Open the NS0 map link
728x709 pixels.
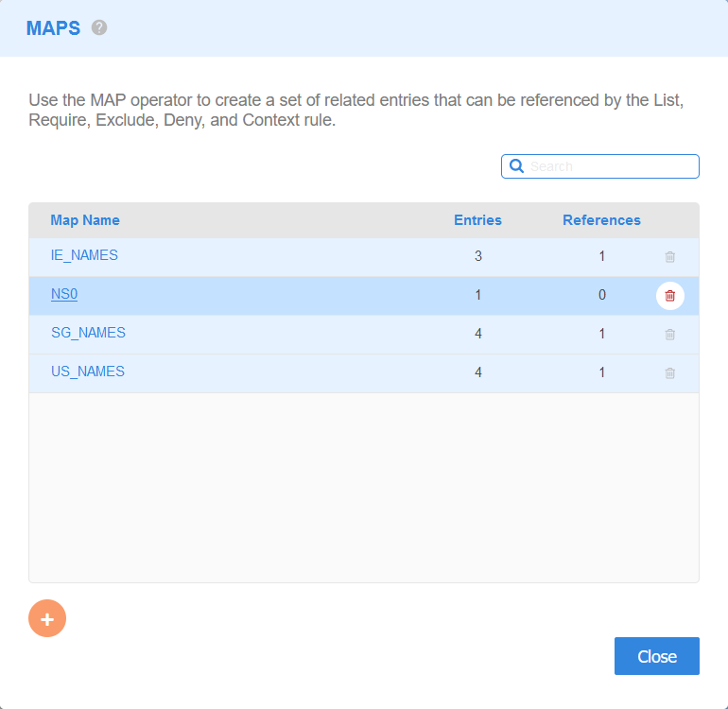tap(64, 294)
